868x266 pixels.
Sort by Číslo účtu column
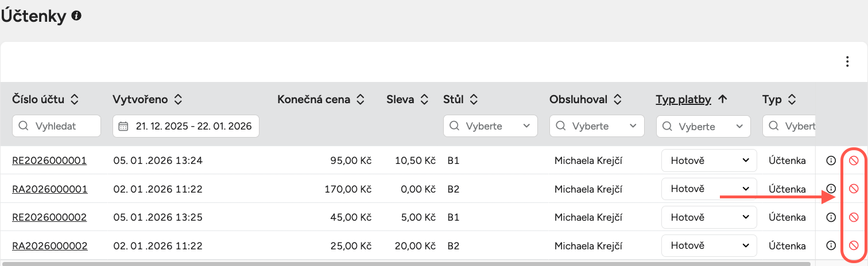pyautogui.click(x=75, y=100)
